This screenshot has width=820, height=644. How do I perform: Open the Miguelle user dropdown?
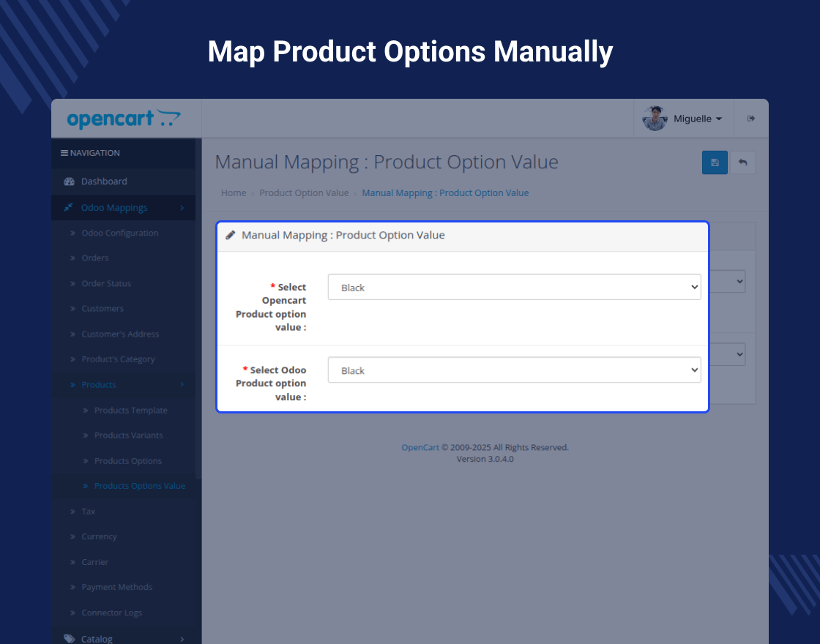[x=698, y=119]
